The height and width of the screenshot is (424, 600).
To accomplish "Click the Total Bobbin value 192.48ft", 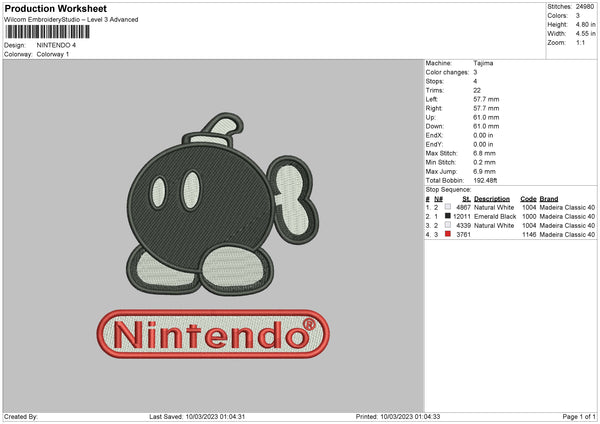I will pos(485,181).
